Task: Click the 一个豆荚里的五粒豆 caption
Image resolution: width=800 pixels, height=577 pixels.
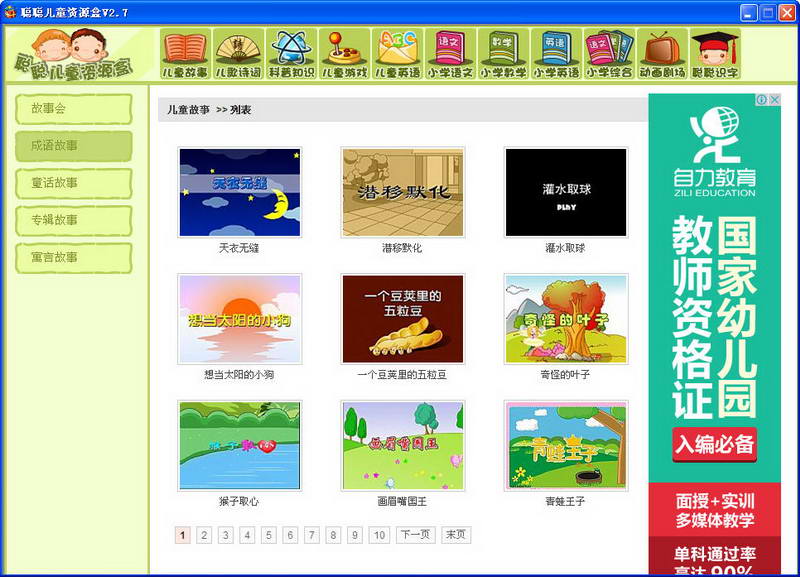Action: [x=402, y=374]
